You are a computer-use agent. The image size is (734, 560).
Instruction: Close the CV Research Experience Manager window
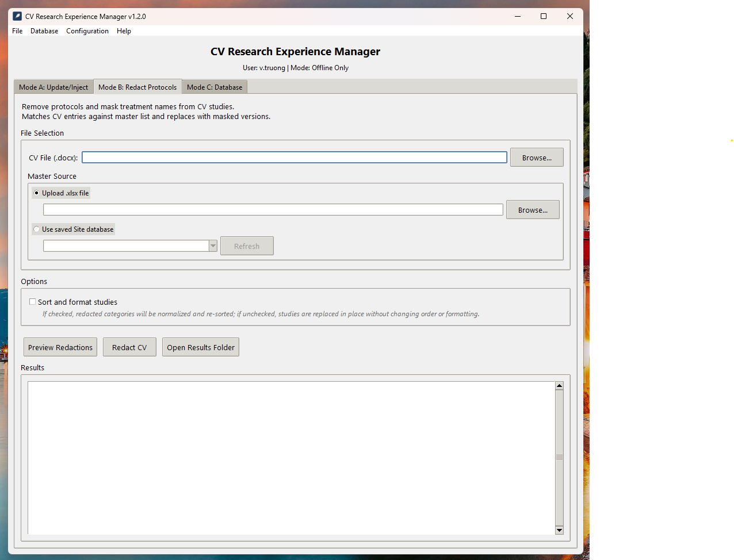click(x=570, y=16)
